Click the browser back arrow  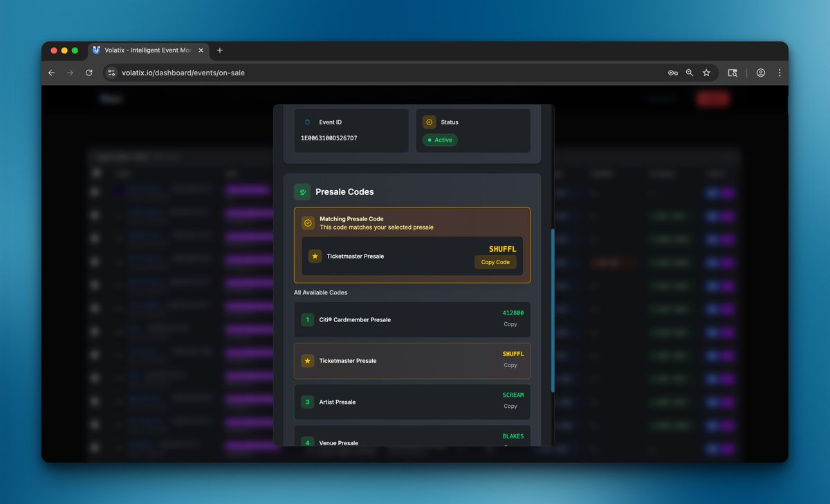pos(51,73)
